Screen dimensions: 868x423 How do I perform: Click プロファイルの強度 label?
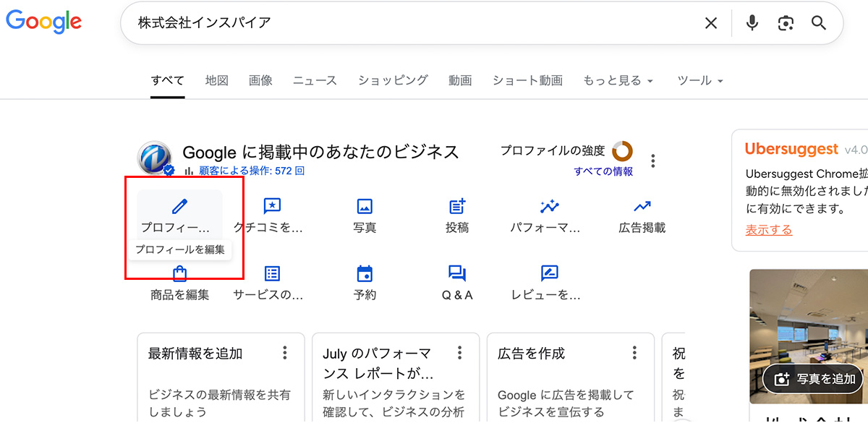(x=553, y=150)
